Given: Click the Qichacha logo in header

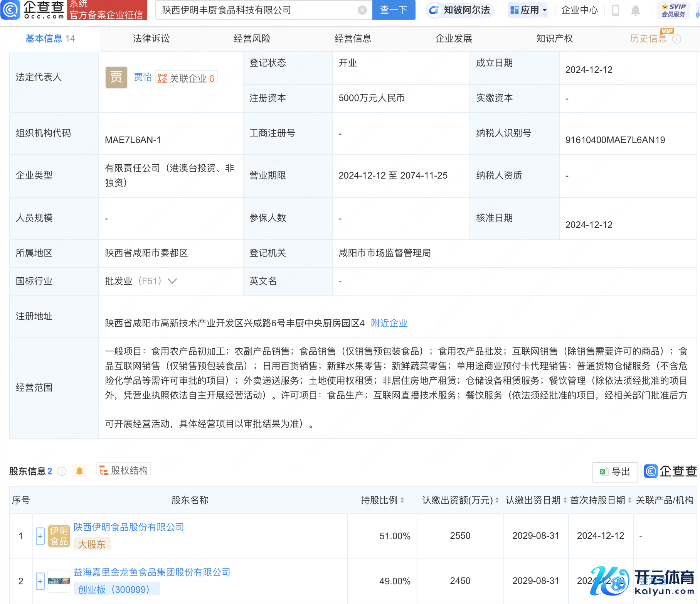Looking at the screenshot, I should click(x=33, y=10).
